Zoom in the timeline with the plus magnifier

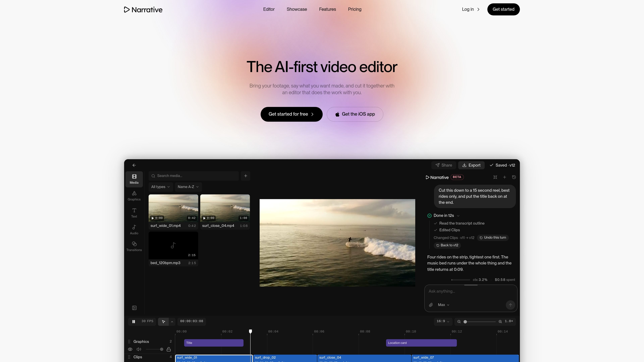pos(500,322)
